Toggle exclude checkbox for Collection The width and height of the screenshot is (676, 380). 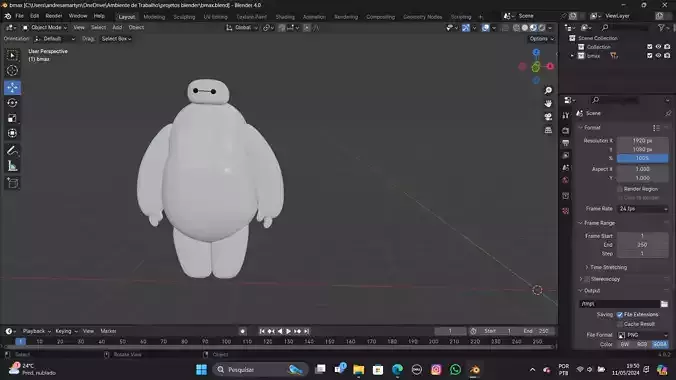click(650, 47)
